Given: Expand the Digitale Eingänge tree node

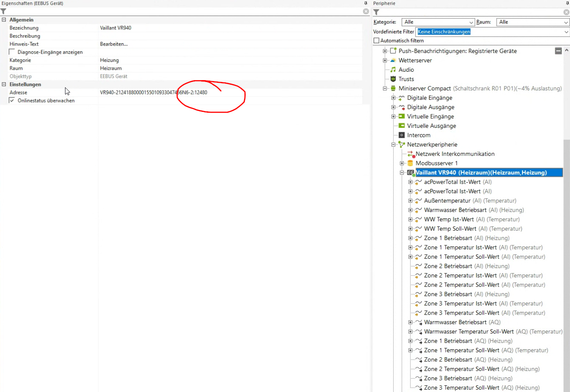Looking at the screenshot, I should 393,98.
